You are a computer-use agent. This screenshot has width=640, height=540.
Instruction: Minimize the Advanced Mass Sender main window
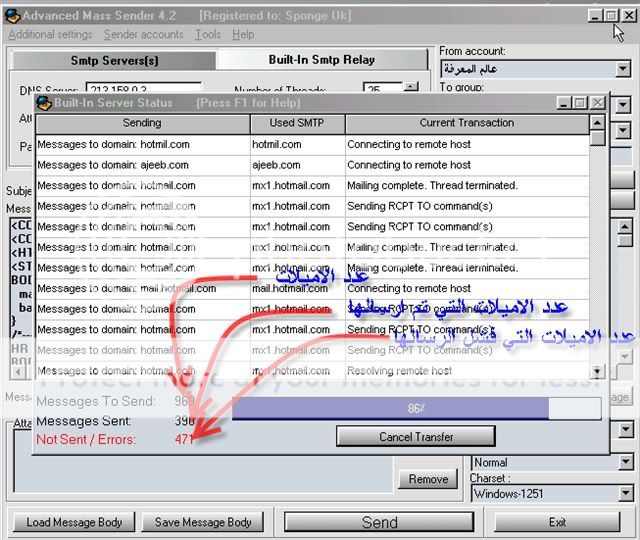tap(595, 16)
